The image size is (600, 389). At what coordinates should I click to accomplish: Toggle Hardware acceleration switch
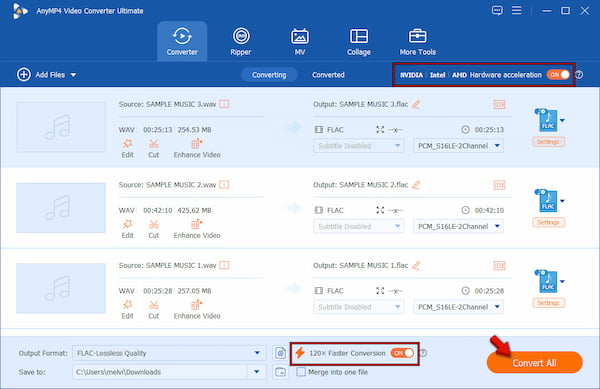tap(558, 75)
